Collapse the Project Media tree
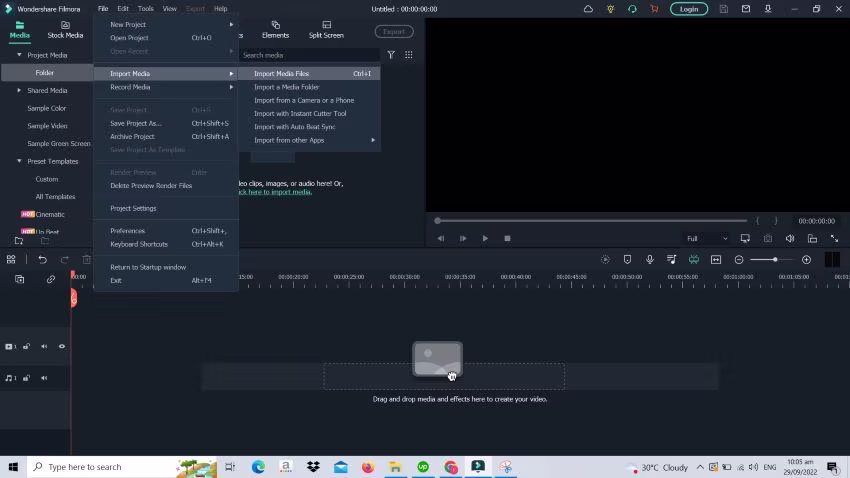Viewport: 850px width, 478px height. click(19, 55)
